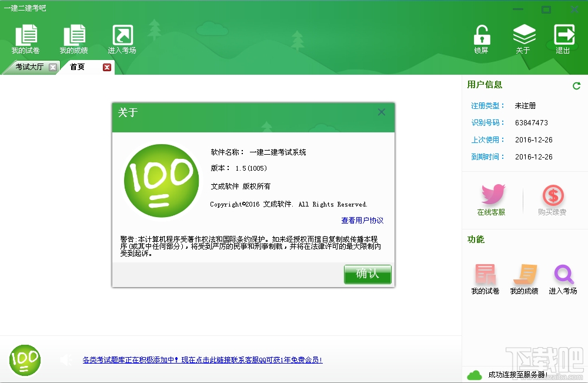Refresh user info with green arrow icon
588x383 pixels.
pyautogui.click(x=576, y=86)
